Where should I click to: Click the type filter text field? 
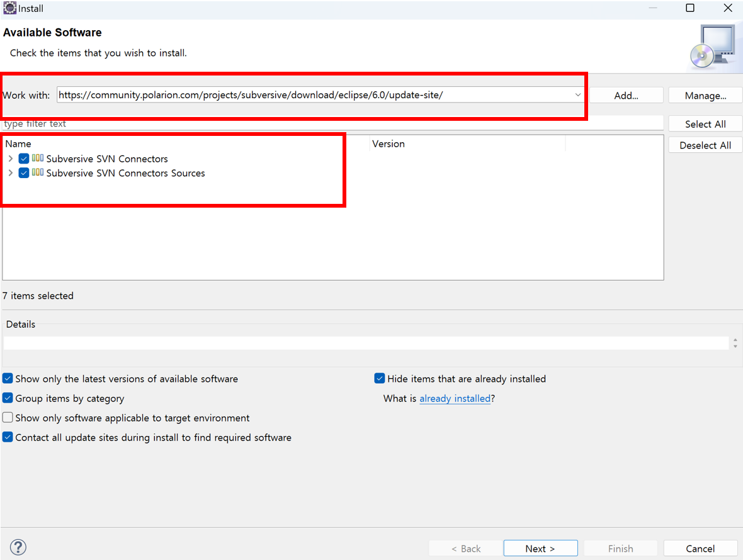[x=332, y=123]
